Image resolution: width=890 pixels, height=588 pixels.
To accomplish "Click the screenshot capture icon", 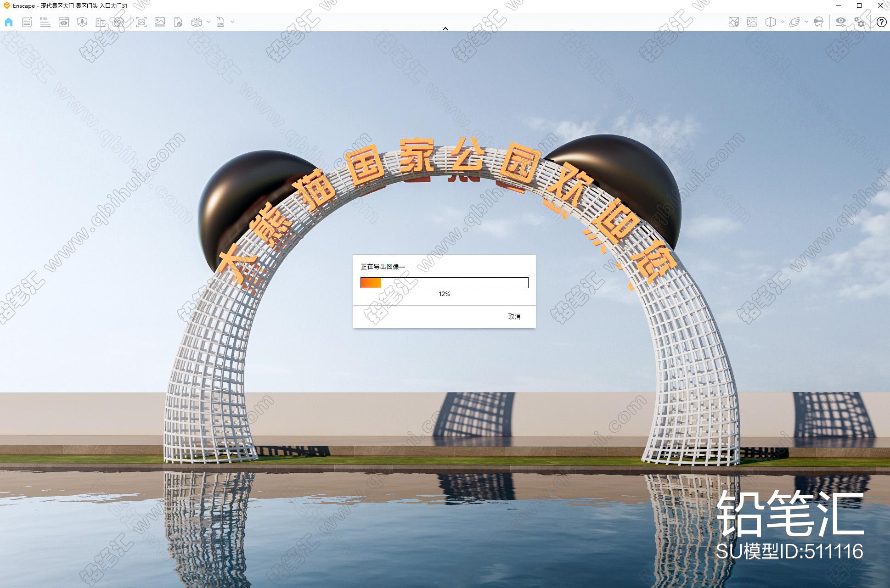I will [x=141, y=22].
